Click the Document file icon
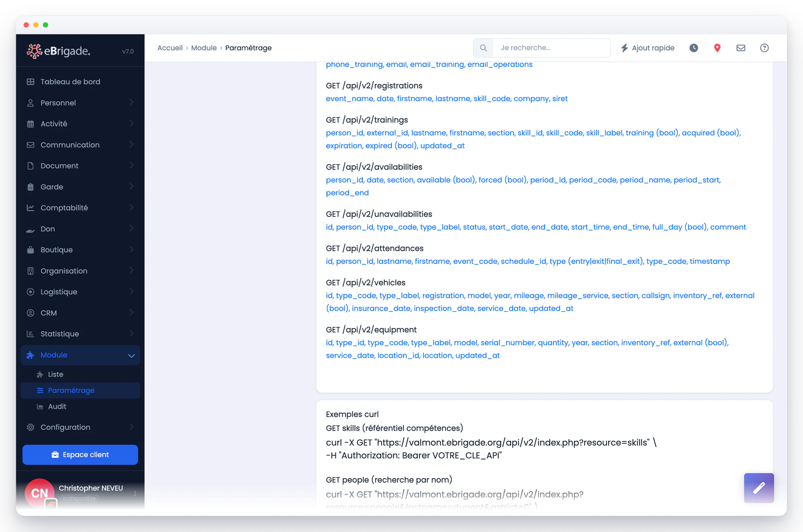 coord(30,166)
